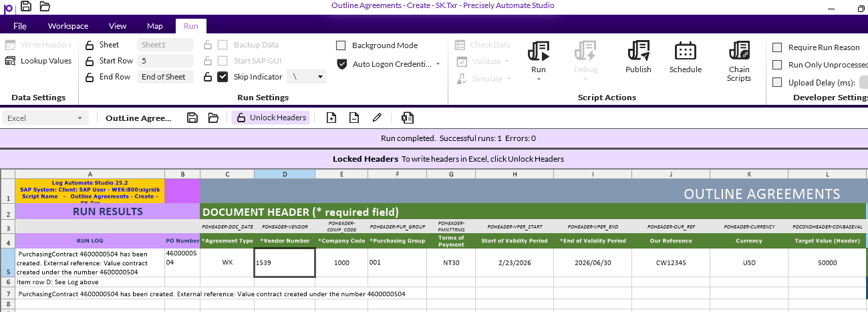Check Require Run Reason
This screenshot has width=868, height=312.
point(777,47)
